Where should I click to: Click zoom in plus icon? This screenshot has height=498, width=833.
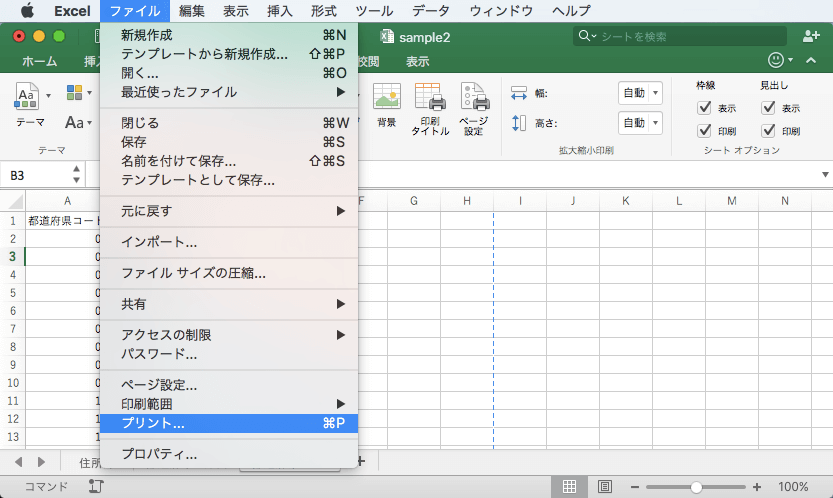(757, 487)
